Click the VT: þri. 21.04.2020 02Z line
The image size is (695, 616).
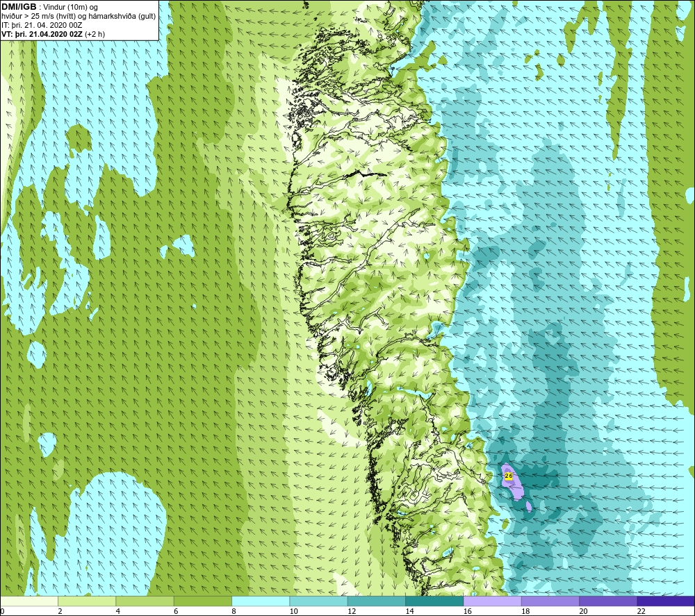54,34
